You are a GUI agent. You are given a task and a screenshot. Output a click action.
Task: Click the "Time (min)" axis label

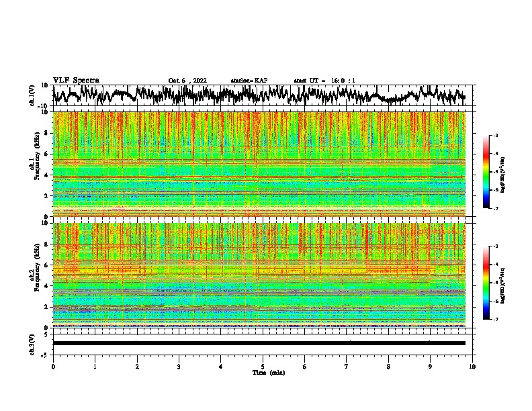(x=269, y=373)
